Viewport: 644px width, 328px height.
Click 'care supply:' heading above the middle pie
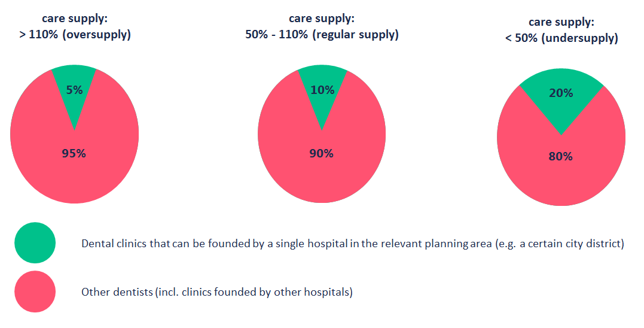[322, 19]
